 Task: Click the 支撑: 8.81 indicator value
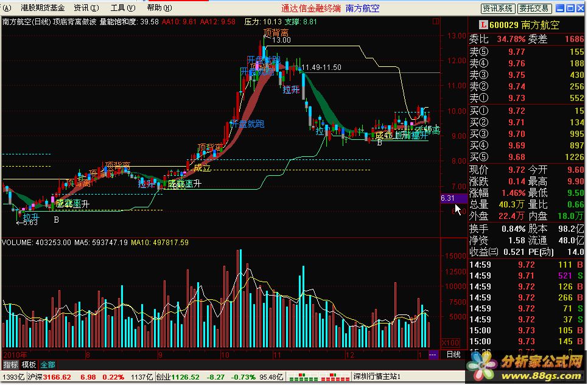pyautogui.click(x=300, y=22)
